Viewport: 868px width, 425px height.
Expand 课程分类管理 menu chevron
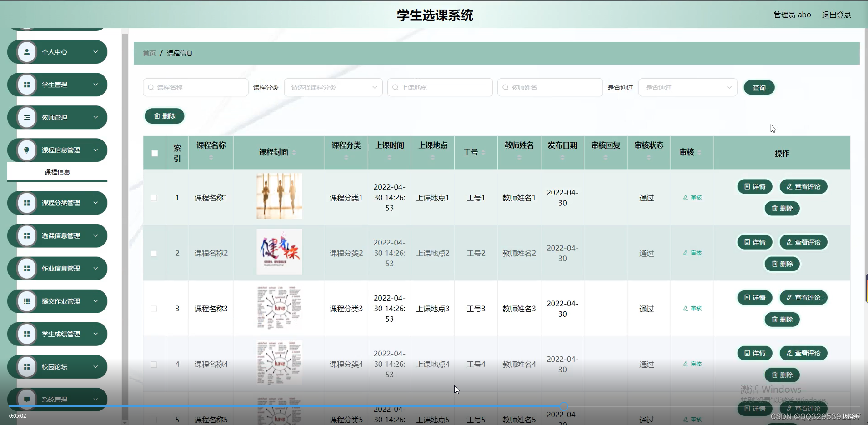click(95, 203)
